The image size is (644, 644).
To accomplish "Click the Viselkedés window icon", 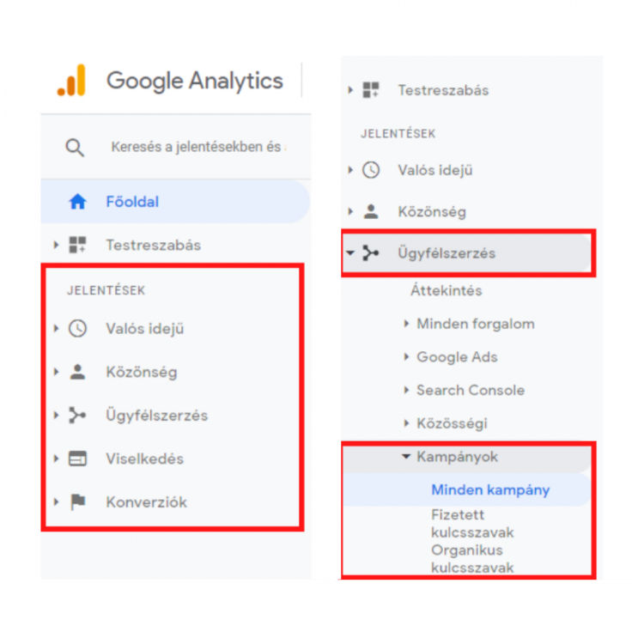I will point(77,459).
